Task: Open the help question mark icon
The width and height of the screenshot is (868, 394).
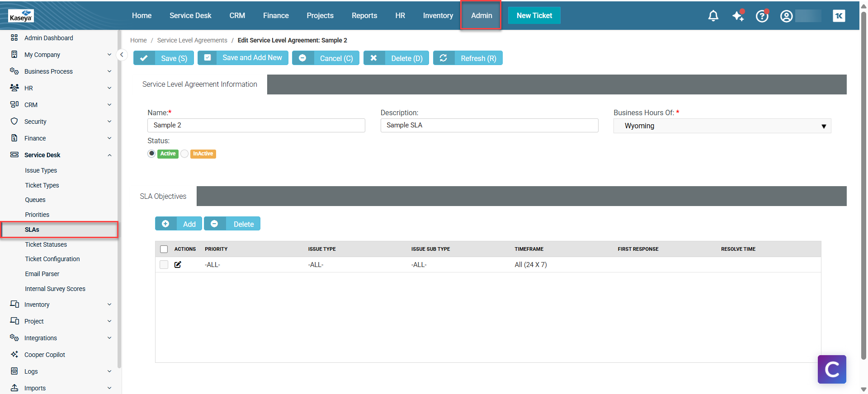Action: (762, 16)
